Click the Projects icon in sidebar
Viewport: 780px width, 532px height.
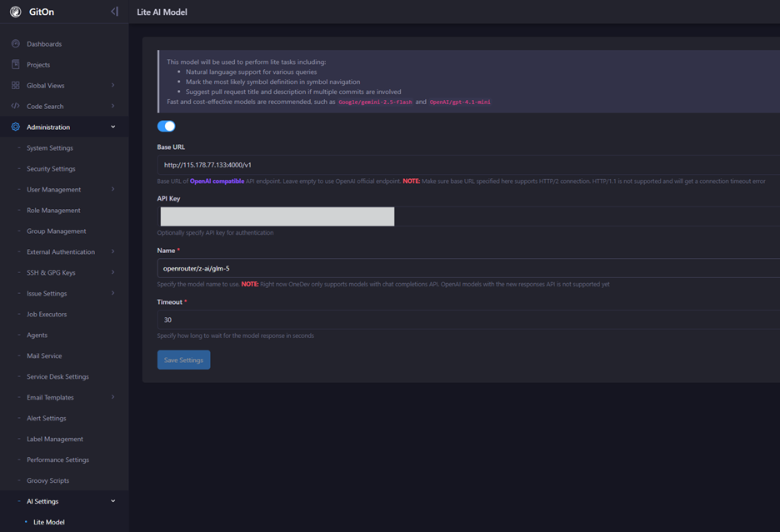tap(15, 64)
